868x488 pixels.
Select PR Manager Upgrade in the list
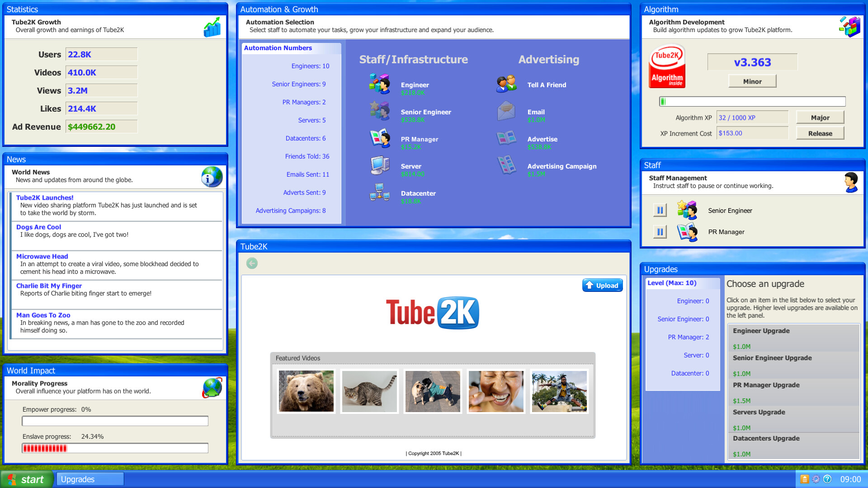click(793, 392)
